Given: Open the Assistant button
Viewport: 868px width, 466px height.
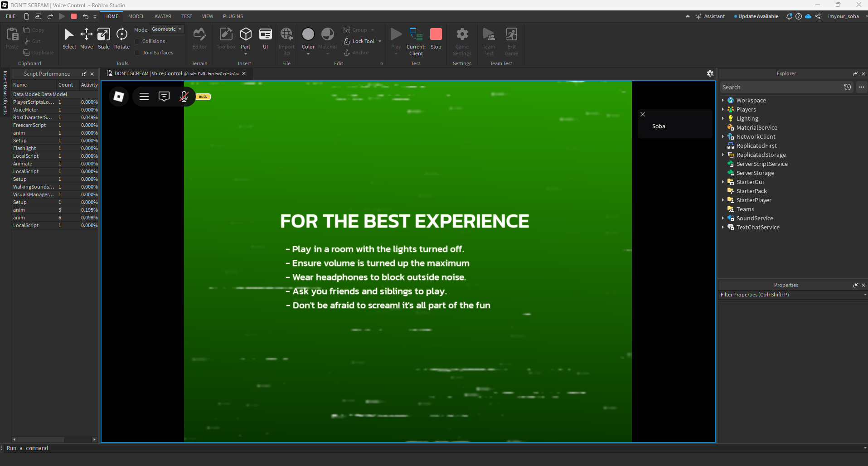Looking at the screenshot, I should [x=710, y=16].
